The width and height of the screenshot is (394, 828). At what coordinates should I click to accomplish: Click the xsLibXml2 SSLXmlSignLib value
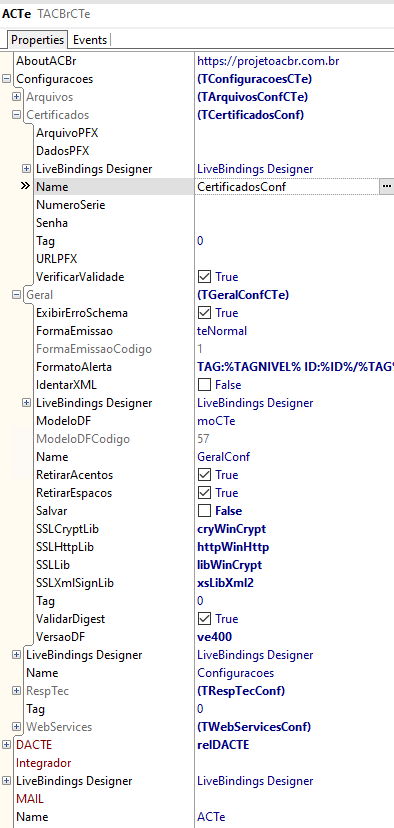[227, 582]
